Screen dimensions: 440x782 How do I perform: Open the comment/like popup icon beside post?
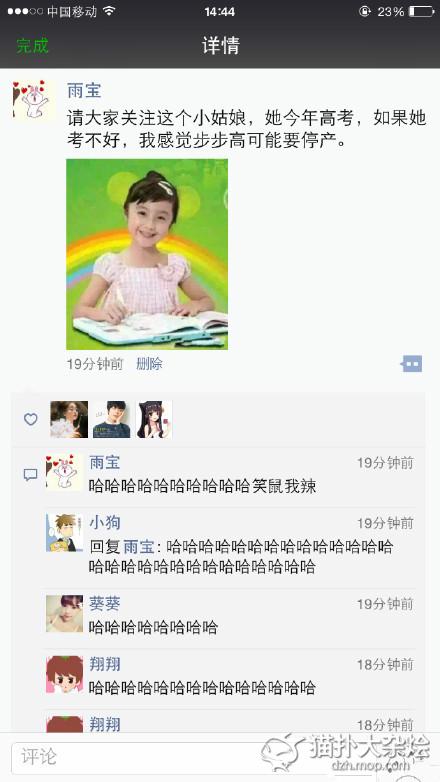(x=412, y=364)
